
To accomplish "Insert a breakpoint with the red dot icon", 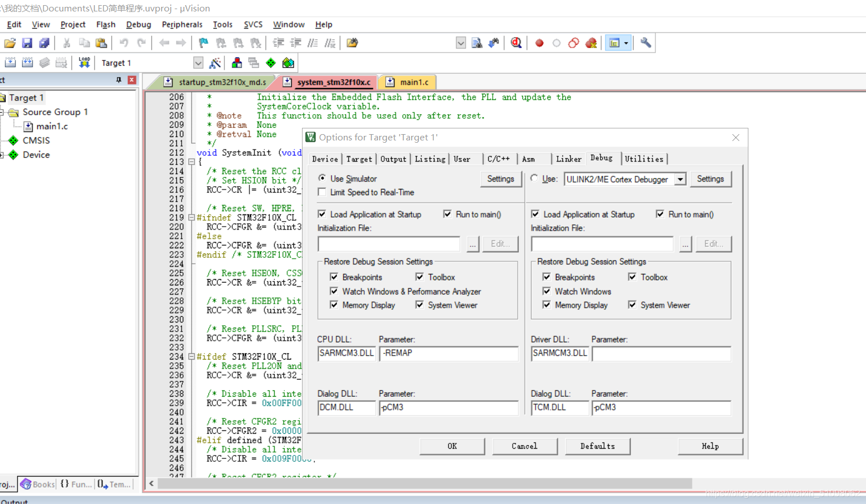I will click(539, 43).
